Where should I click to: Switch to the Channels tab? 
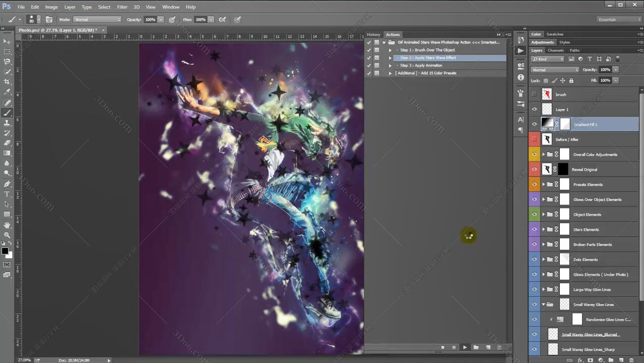click(x=555, y=50)
